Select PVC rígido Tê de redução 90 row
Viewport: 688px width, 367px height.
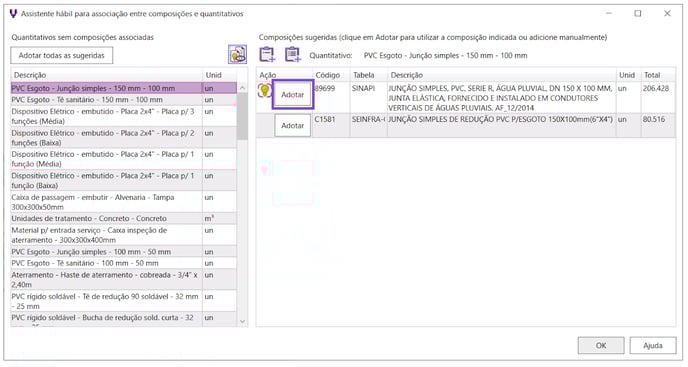(124, 301)
